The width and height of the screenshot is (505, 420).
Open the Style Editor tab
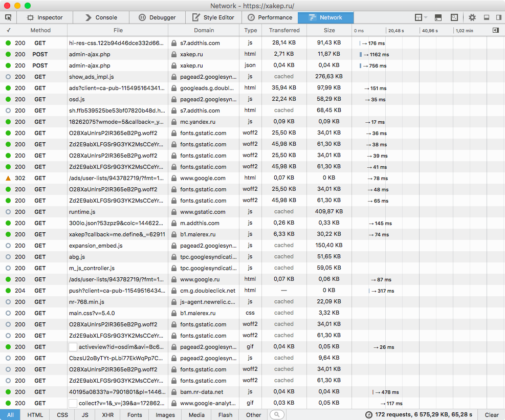point(213,17)
